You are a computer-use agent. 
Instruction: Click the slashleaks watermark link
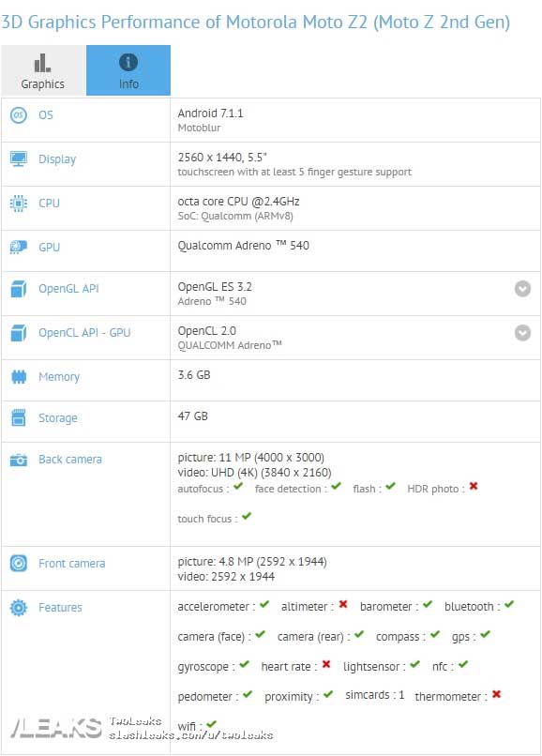[191, 735]
